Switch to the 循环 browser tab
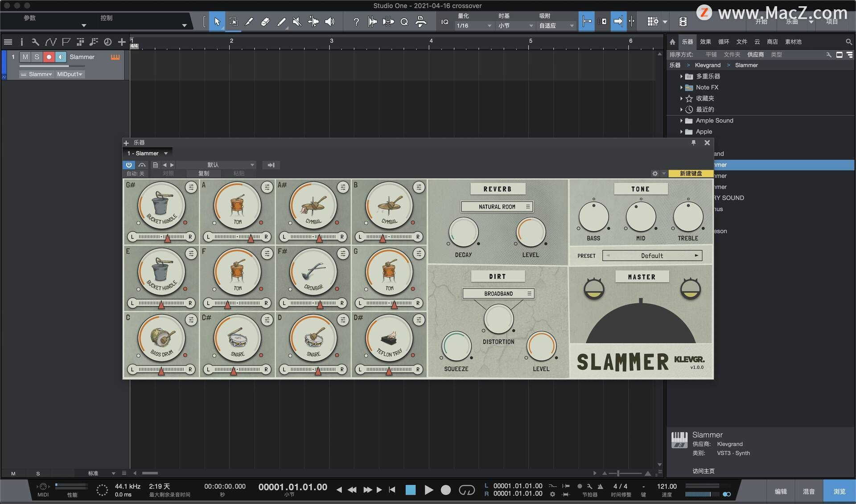856x504 pixels. coord(724,41)
